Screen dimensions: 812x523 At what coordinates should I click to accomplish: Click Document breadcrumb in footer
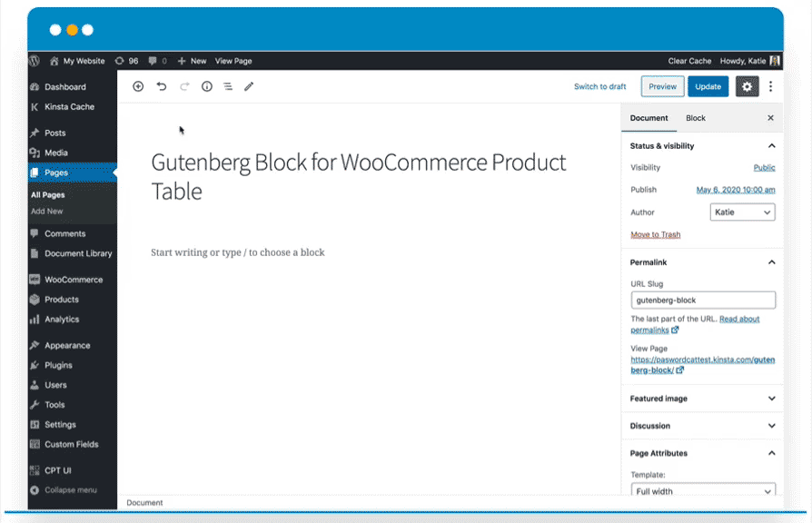[144, 503]
